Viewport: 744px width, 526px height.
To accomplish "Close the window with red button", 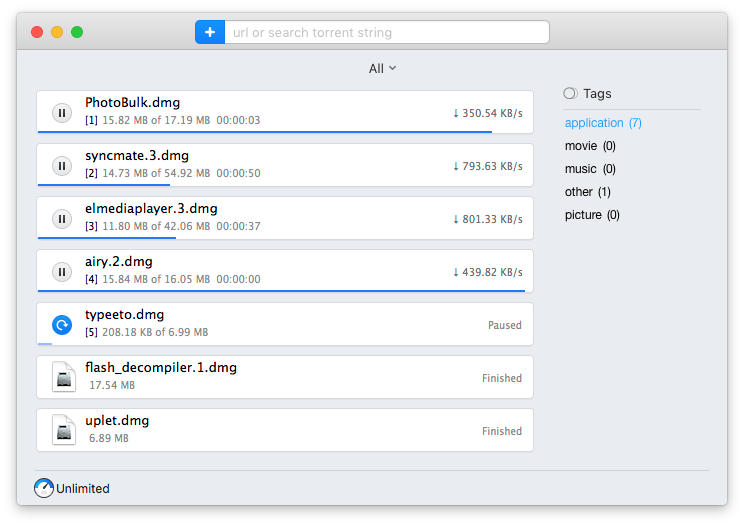I will (37, 32).
